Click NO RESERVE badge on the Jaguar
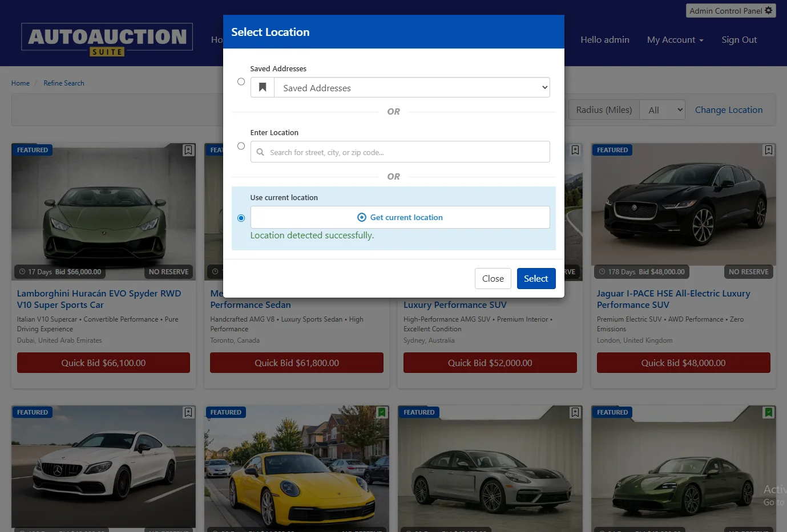787x532 pixels. pos(749,272)
